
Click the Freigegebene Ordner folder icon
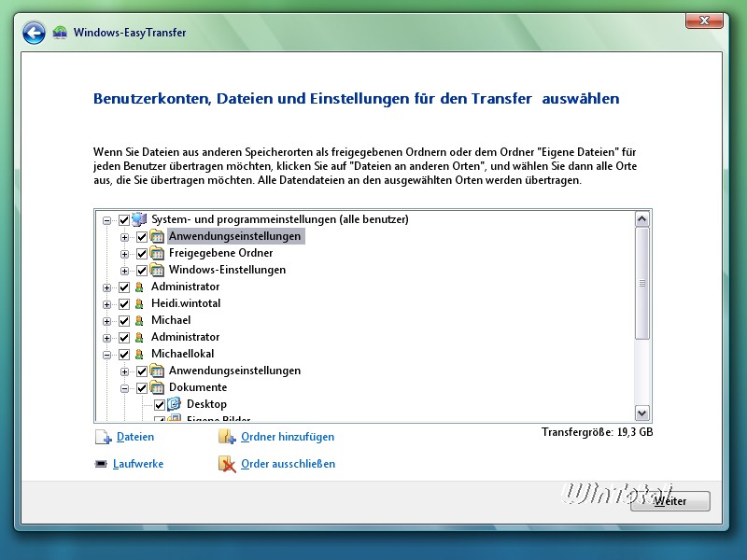pyautogui.click(x=157, y=253)
